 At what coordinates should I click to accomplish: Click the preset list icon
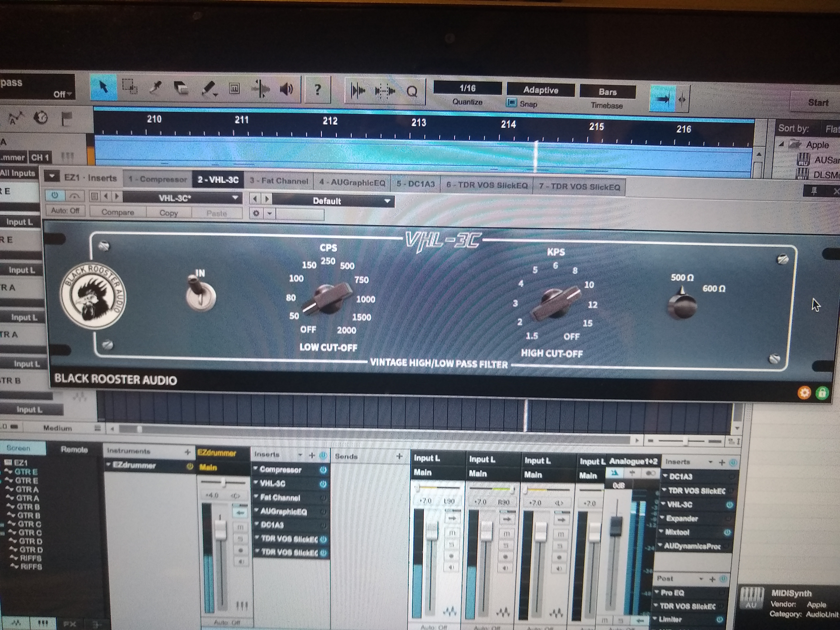click(95, 196)
